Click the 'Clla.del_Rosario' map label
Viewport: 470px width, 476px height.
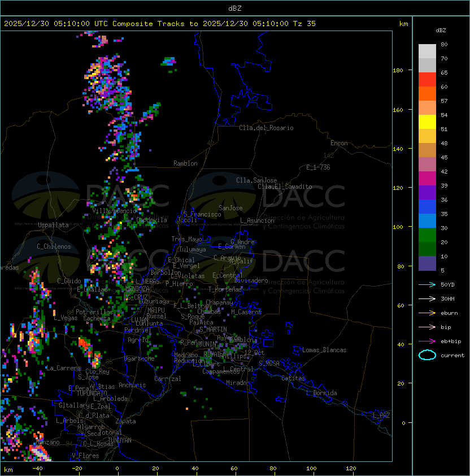[266, 128]
